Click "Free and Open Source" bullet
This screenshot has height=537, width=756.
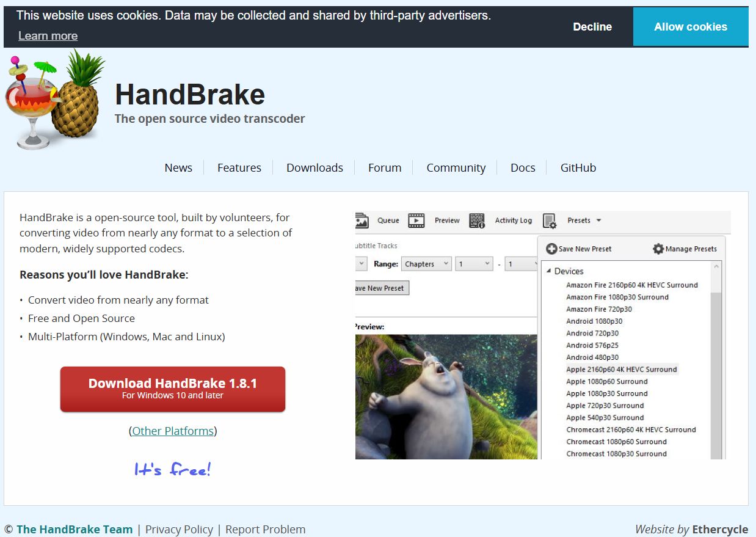pyautogui.click(x=81, y=318)
